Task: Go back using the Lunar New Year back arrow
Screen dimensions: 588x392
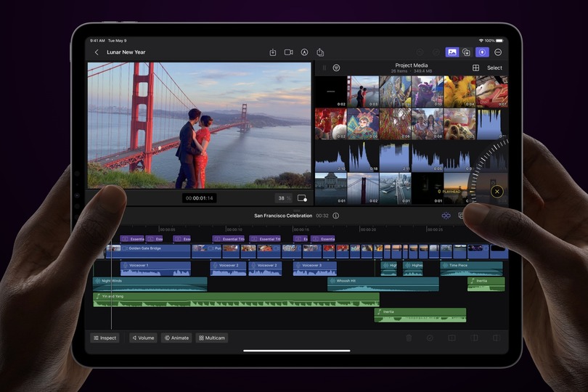Action: coord(97,52)
